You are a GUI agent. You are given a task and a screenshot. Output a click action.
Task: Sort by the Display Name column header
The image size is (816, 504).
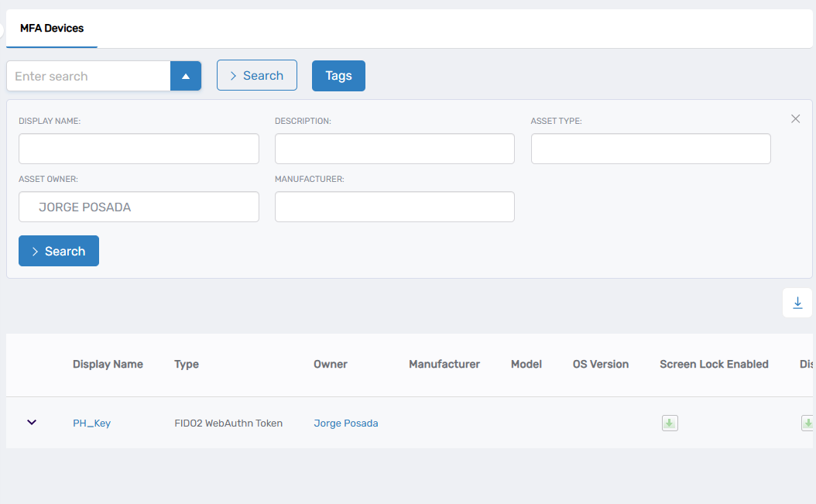[108, 364]
